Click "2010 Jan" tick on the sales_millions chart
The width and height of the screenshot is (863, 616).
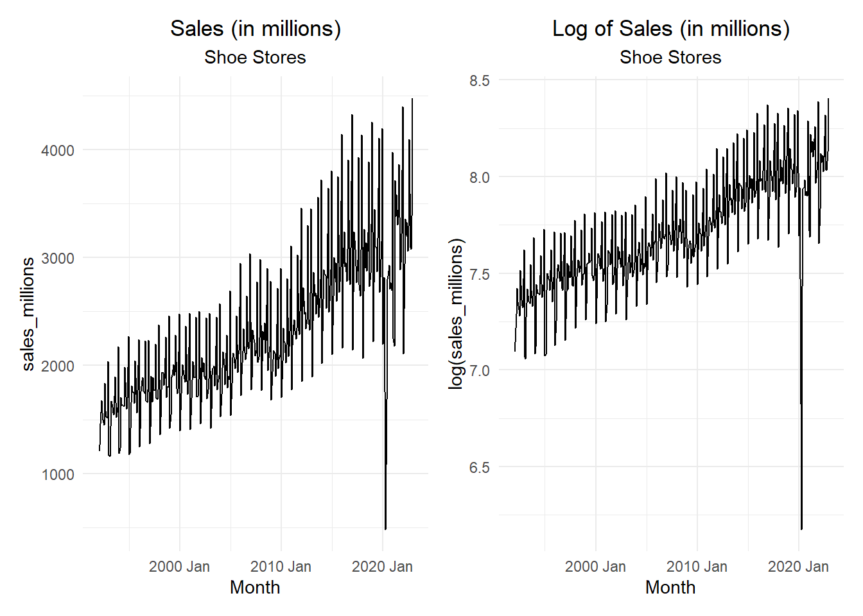tap(281, 567)
